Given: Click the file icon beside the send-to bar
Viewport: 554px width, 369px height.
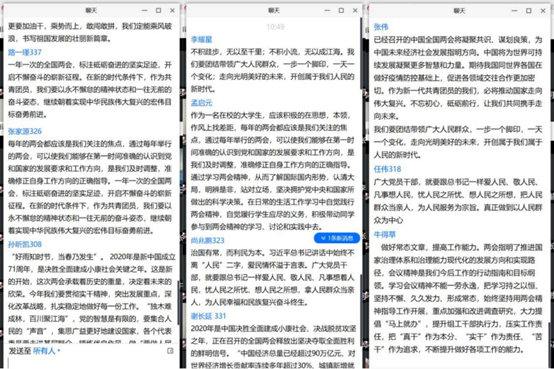Looking at the screenshot, I should (x=170, y=351).
